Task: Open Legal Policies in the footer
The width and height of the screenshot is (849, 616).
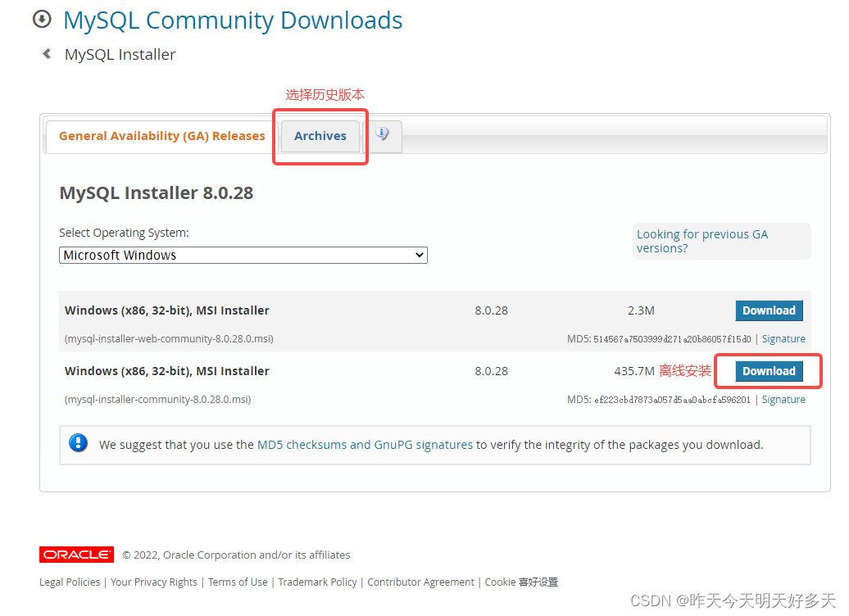Action: click(x=69, y=582)
